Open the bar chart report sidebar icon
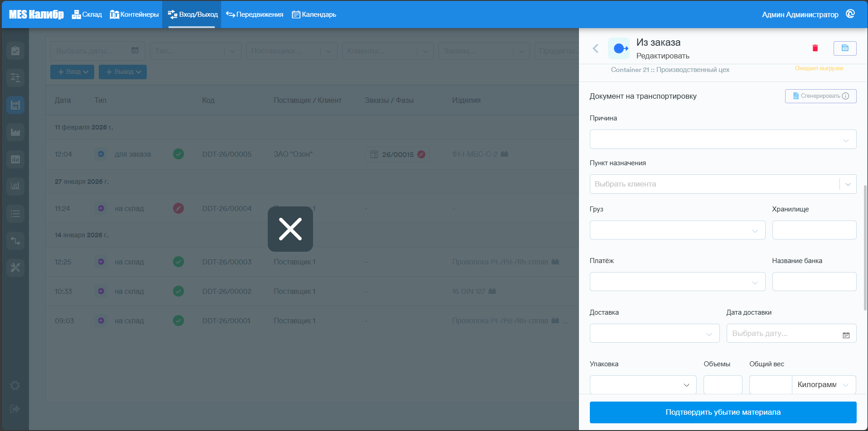The height and width of the screenshot is (431, 868). pos(15,159)
